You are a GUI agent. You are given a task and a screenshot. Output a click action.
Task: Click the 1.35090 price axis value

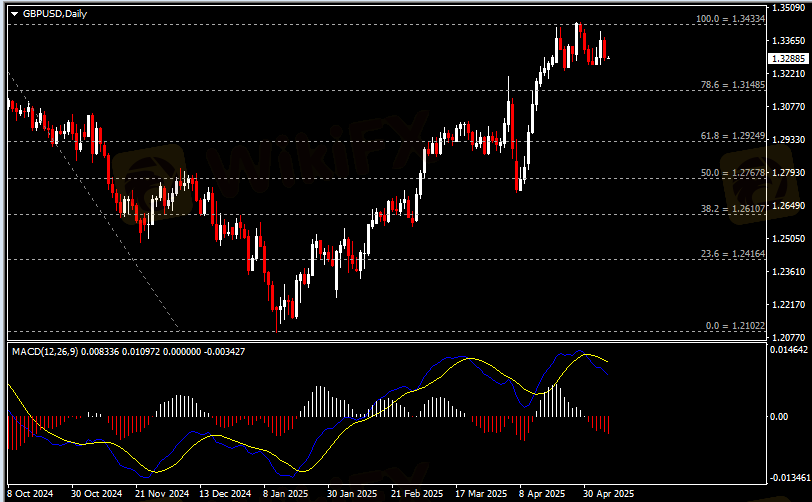click(x=789, y=8)
